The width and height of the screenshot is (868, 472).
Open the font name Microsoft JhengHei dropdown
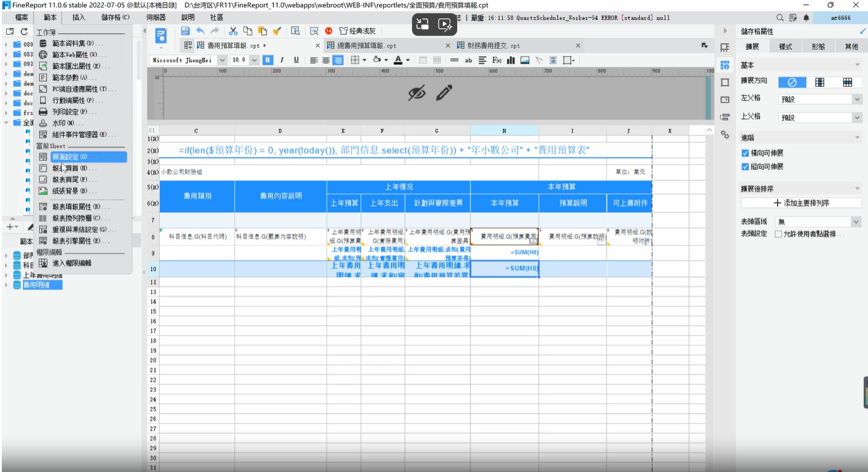pos(189,60)
